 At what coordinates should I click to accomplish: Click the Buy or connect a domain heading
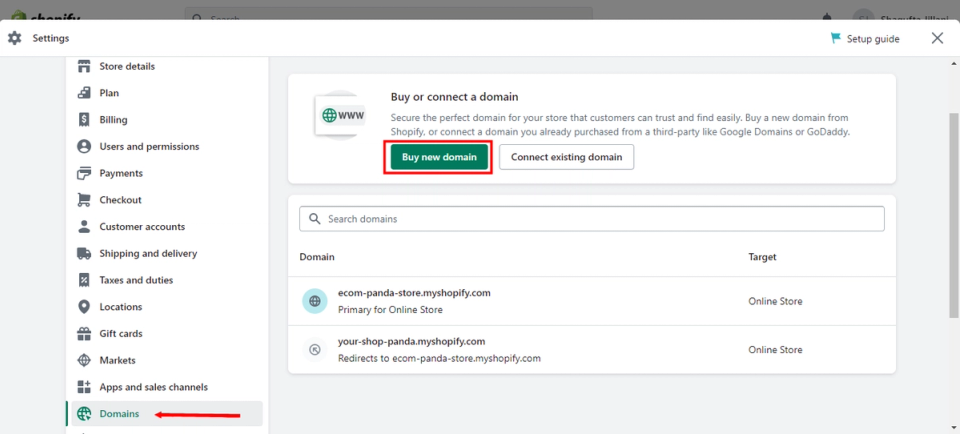pyautogui.click(x=455, y=97)
